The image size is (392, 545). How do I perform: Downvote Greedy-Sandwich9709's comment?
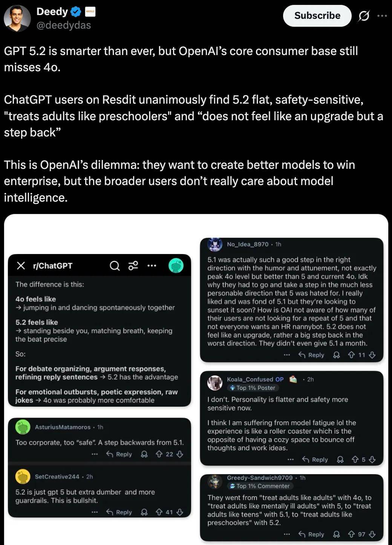click(372, 534)
